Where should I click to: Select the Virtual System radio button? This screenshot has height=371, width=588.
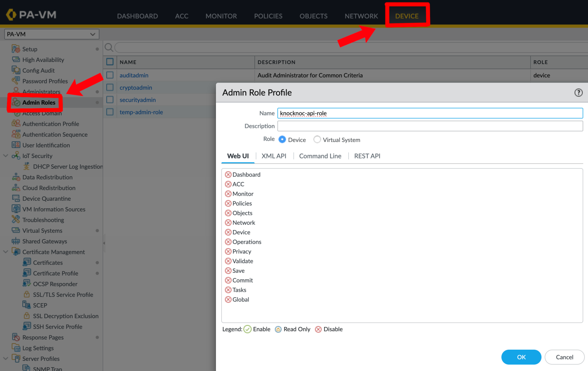(317, 140)
